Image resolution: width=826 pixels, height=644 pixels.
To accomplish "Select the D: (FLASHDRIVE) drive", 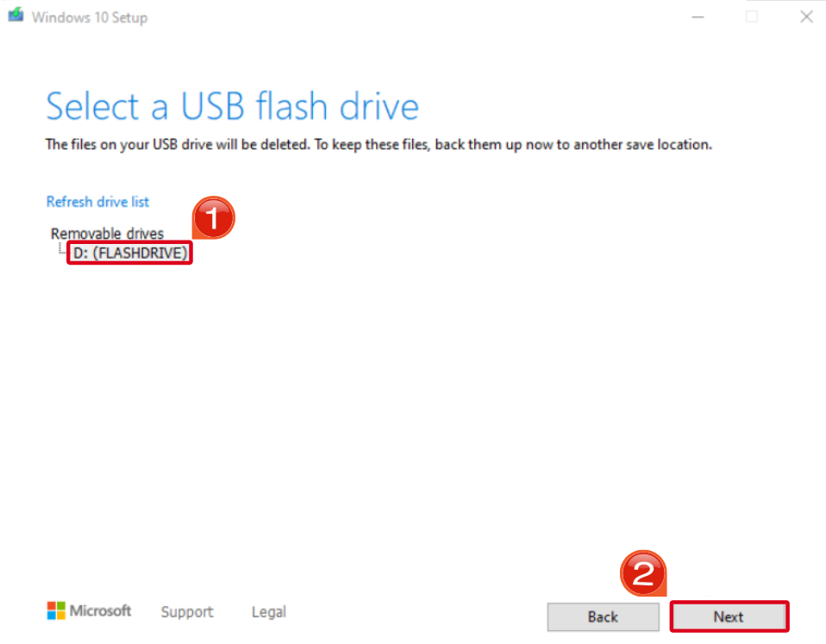I will [130, 253].
